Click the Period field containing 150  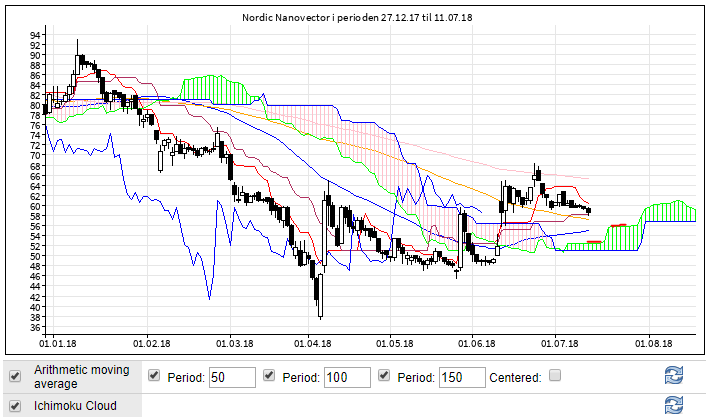coord(462,377)
